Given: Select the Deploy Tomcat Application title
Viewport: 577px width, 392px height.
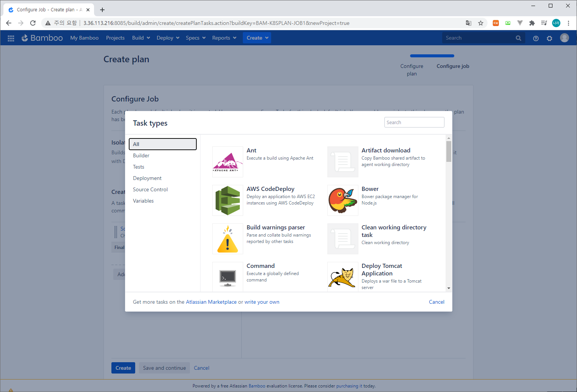Looking at the screenshot, I should click(x=382, y=269).
